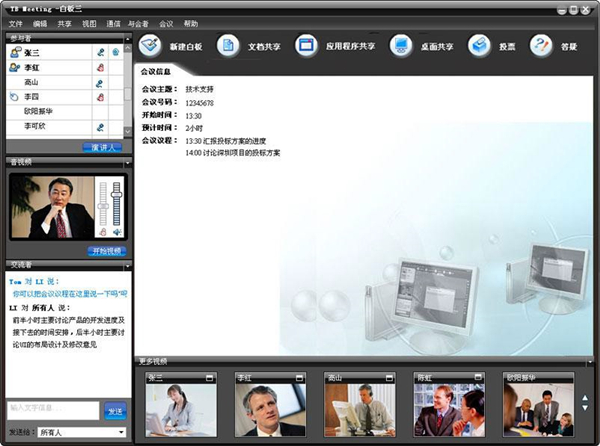The width and height of the screenshot is (600, 446).
Task: Launch 桌面共享 desktop sharing icon
Action: click(x=401, y=46)
